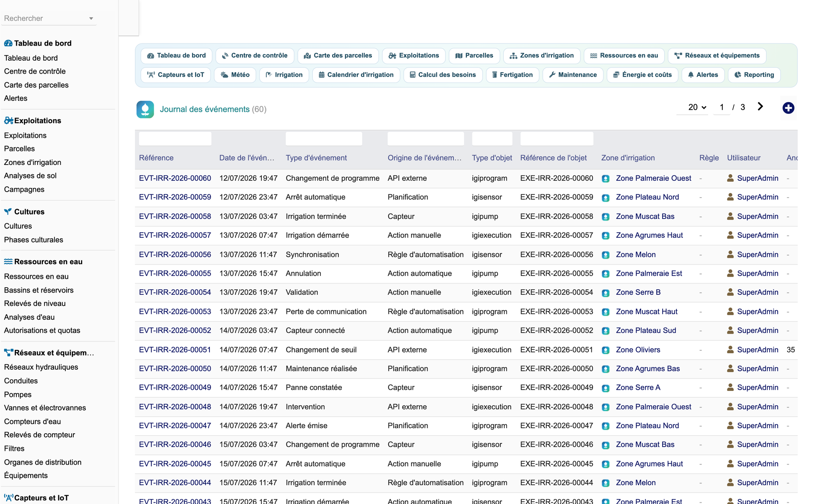Click the Cultures sidebar seedling icon
The image size is (815, 504).
pyautogui.click(x=8, y=211)
